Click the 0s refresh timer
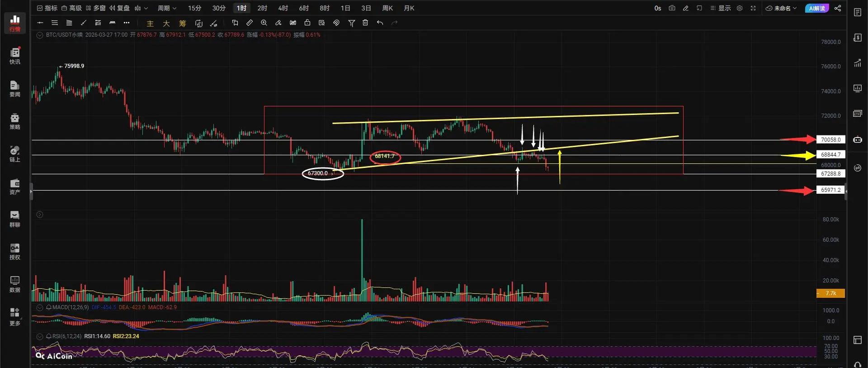 coord(658,8)
